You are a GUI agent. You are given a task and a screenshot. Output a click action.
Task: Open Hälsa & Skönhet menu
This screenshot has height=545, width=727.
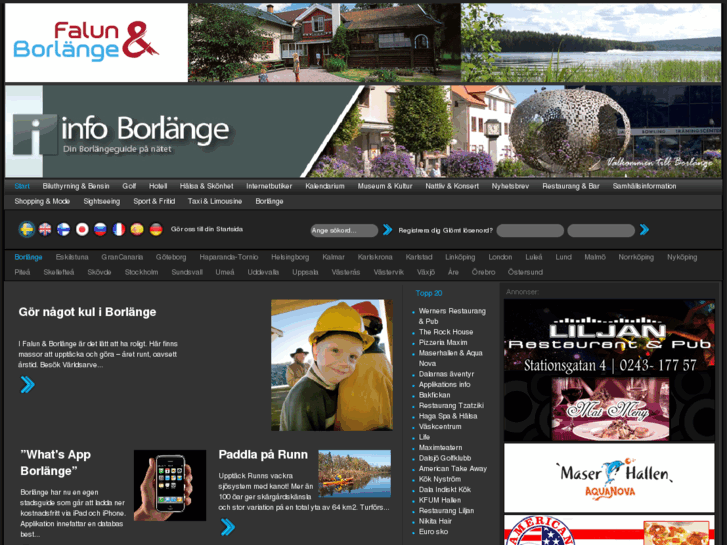(206, 186)
